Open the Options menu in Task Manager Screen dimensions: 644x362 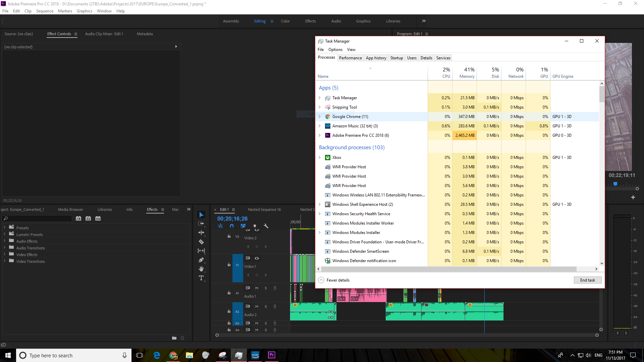click(335, 50)
